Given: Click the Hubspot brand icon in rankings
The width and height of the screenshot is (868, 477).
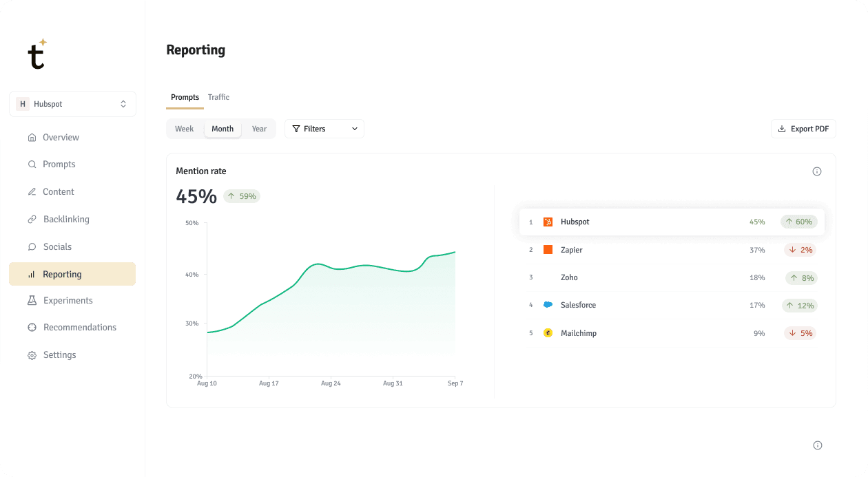Looking at the screenshot, I should click(548, 222).
